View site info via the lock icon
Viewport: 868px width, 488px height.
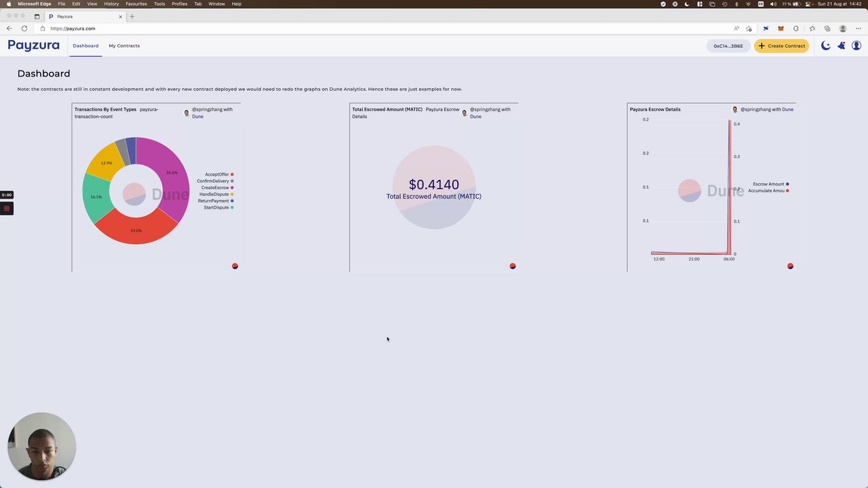point(43,28)
